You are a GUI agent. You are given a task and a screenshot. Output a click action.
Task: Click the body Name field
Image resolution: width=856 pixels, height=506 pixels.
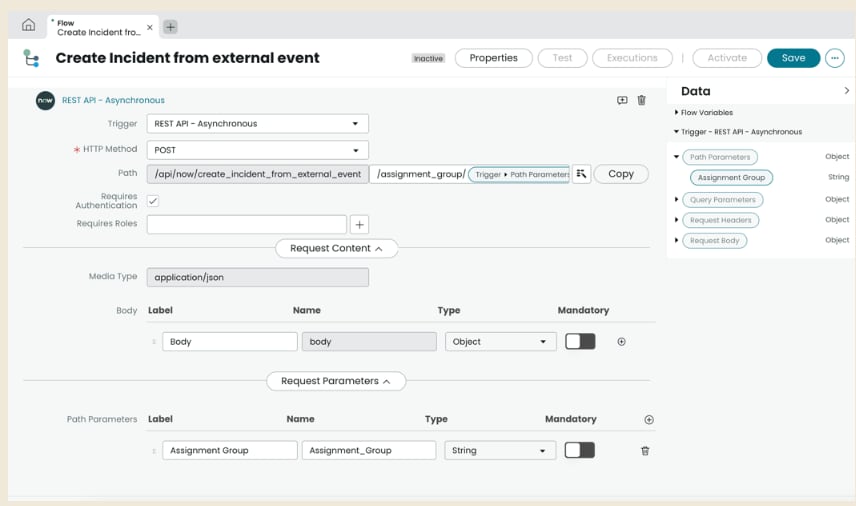(x=369, y=342)
